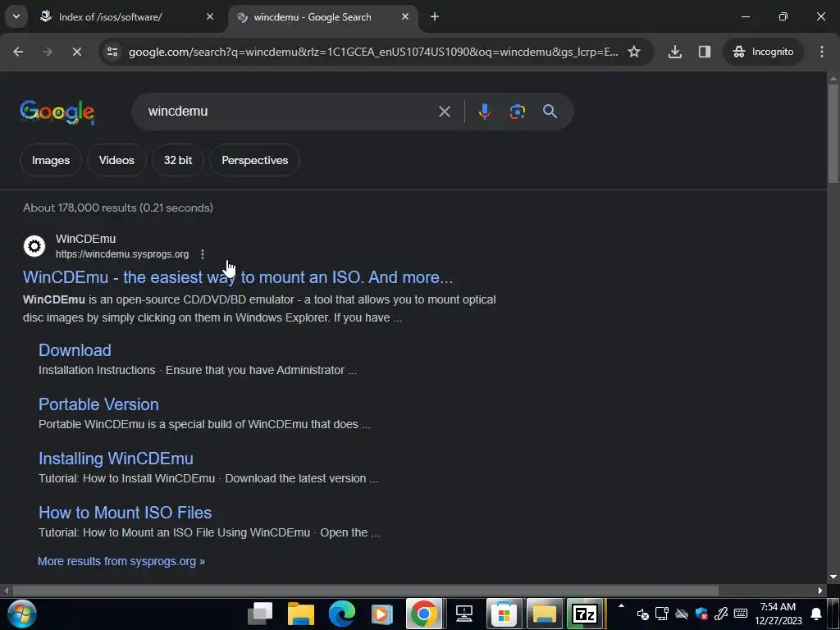Search by image with the Lens icon
The height and width of the screenshot is (630, 840).
tap(518, 112)
